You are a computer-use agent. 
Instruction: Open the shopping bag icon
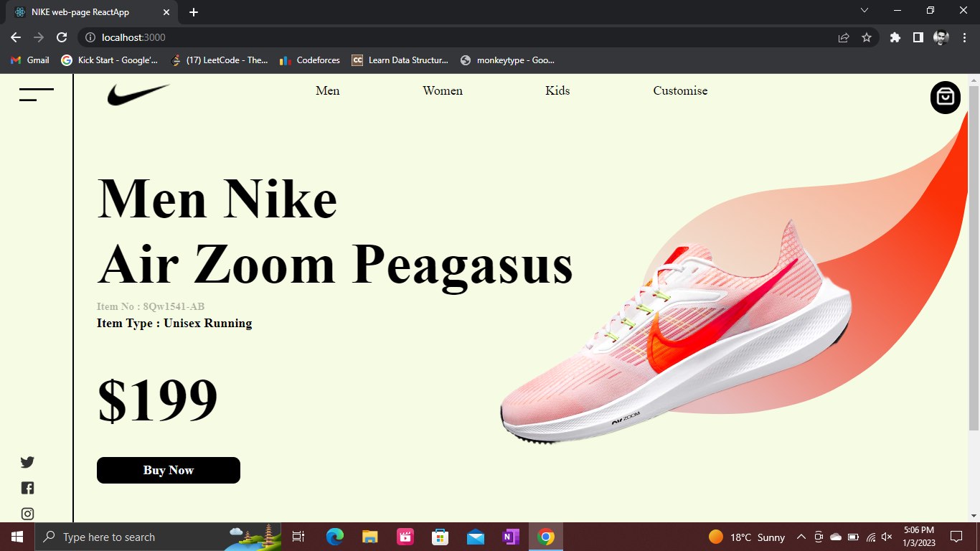tap(945, 98)
